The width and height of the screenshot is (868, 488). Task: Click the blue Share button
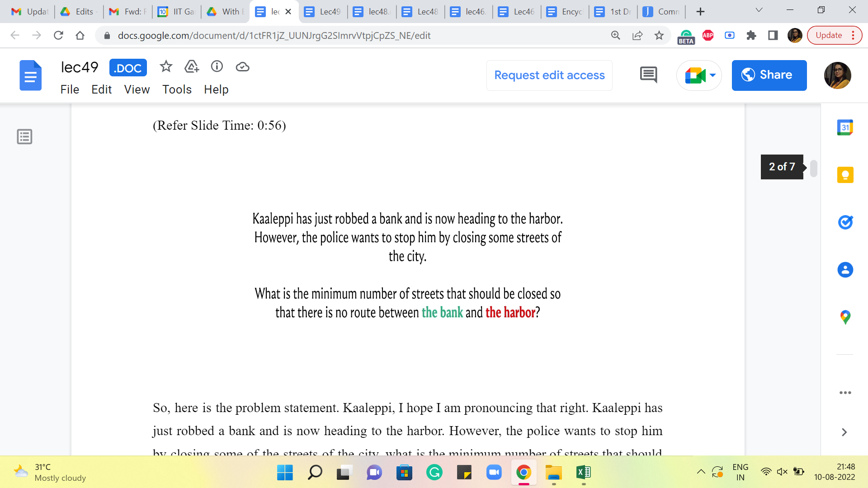tap(769, 75)
